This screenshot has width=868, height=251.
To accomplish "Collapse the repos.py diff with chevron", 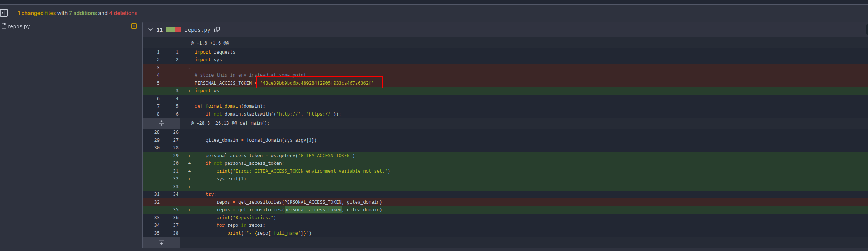I will pos(151,29).
